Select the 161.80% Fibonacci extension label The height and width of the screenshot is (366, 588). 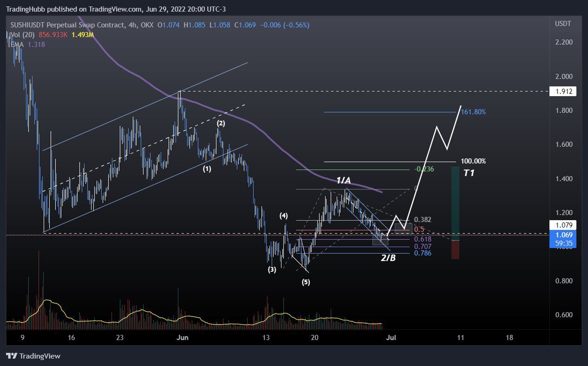tap(473, 112)
